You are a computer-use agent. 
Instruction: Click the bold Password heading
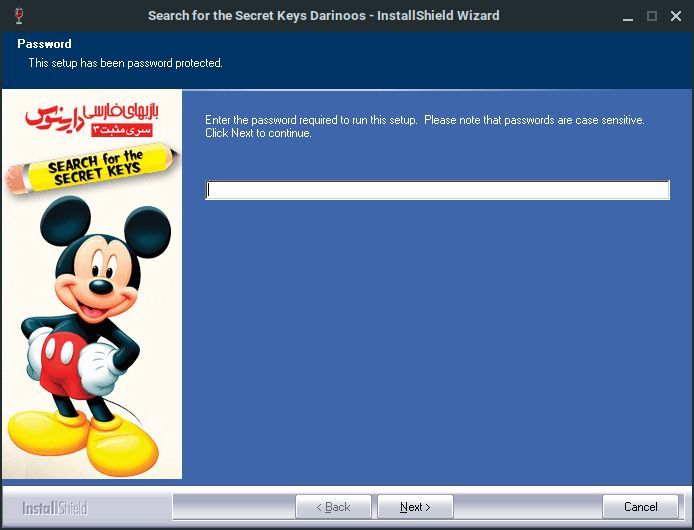44,44
